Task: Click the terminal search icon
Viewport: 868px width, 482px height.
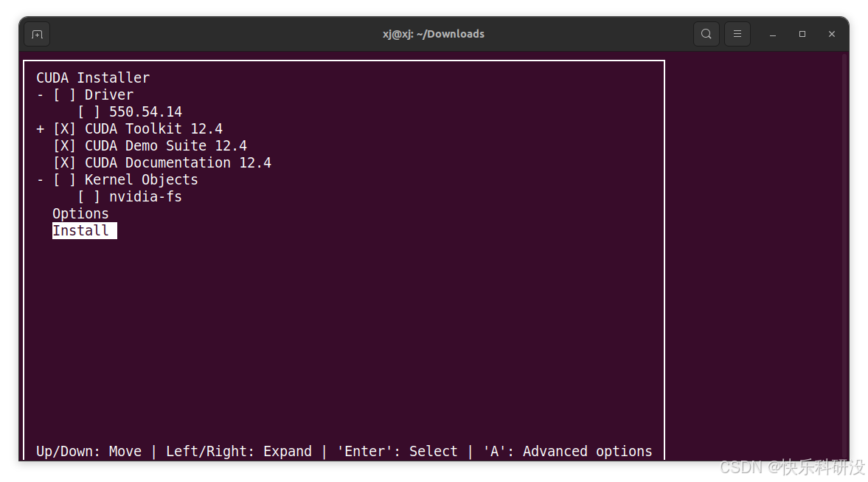Action: coord(706,34)
